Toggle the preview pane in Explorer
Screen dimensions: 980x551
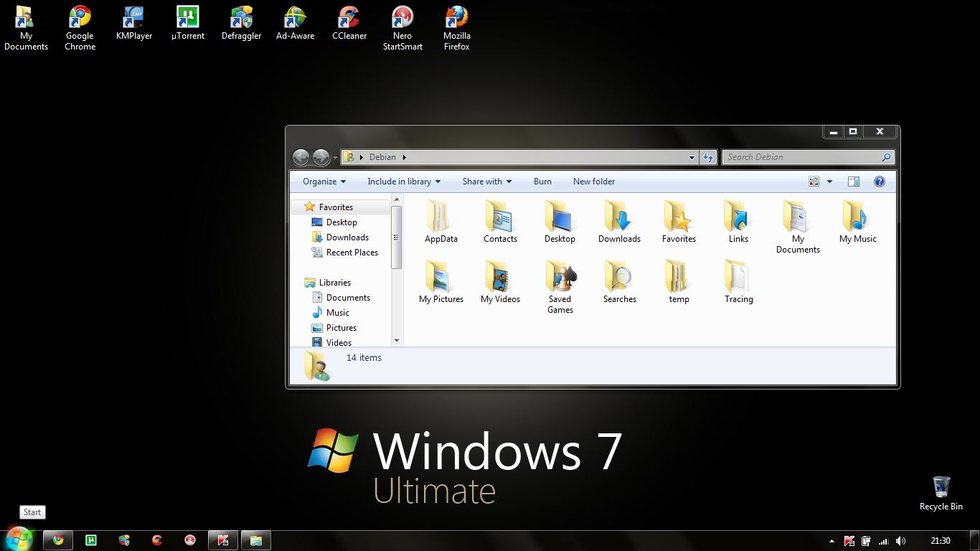pyautogui.click(x=853, y=182)
